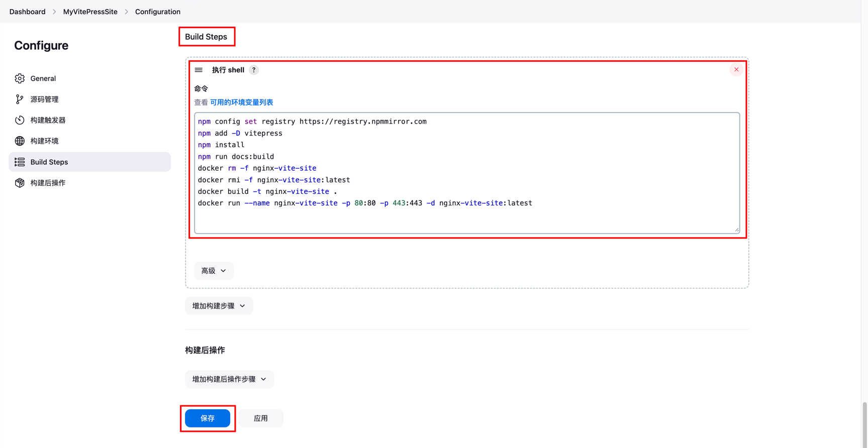868x448 pixels.
Task: Open the available environment variables list link
Action: pyautogui.click(x=241, y=102)
